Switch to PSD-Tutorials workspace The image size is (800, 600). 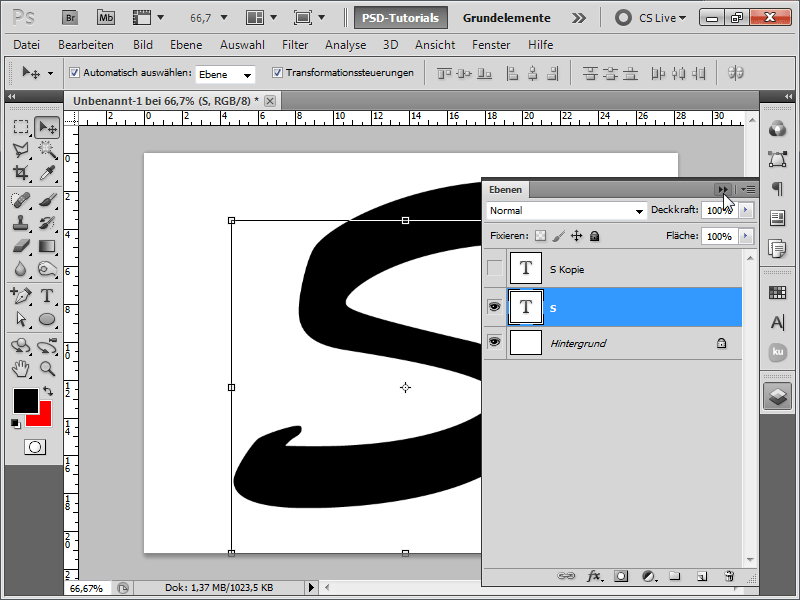click(x=401, y=18)
